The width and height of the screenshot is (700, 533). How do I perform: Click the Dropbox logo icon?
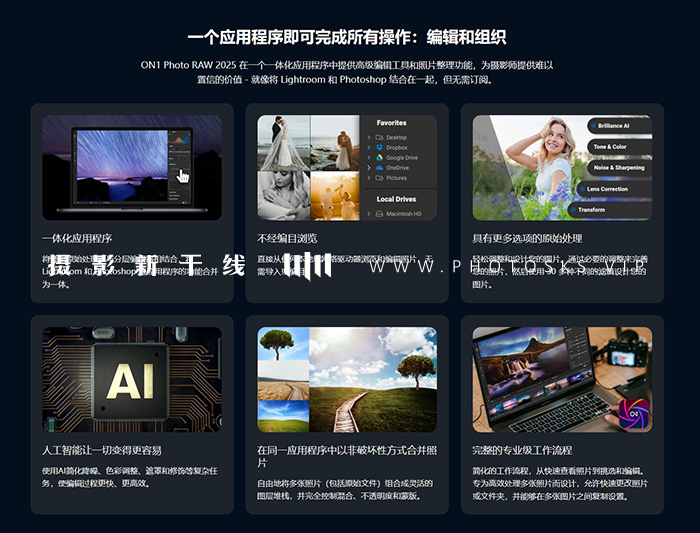[379, 147]
